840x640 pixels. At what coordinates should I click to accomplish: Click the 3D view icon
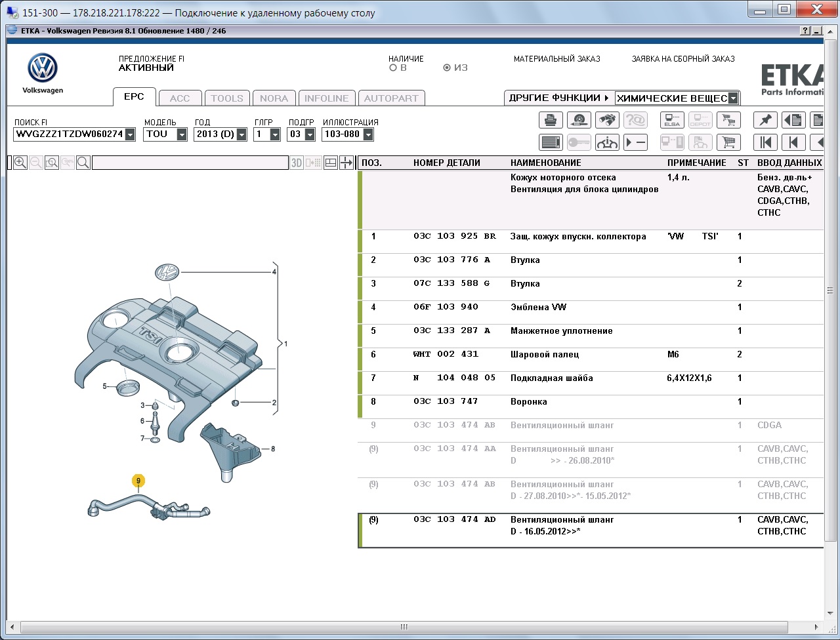pyautogui.click(x=297, y=163)
